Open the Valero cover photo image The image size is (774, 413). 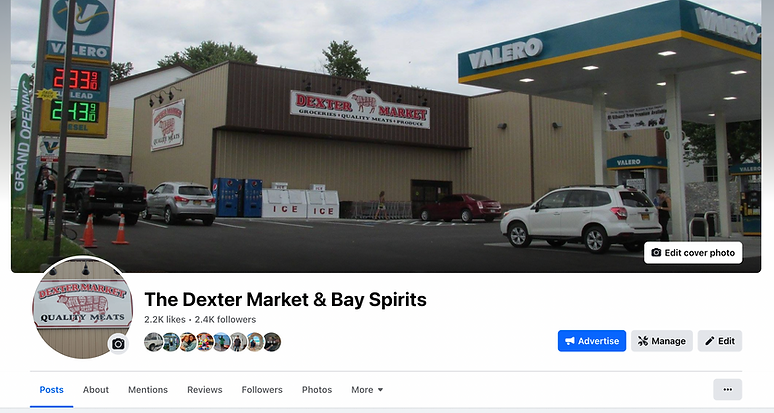[x=386, y=136]
